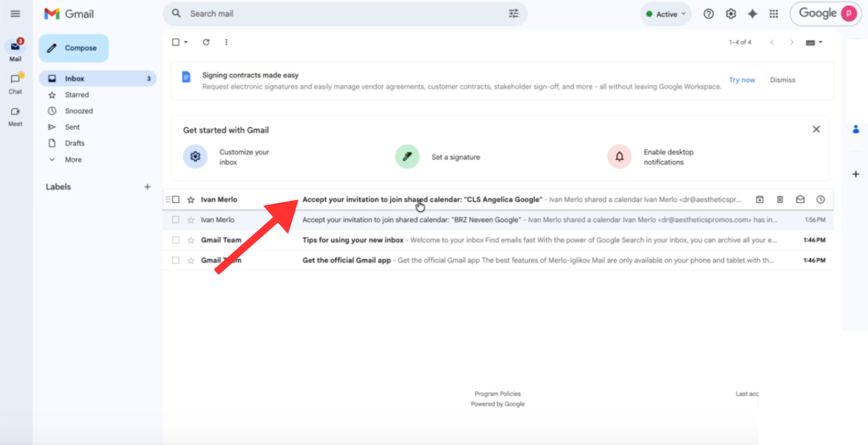Compose a new email

[74, 48]
